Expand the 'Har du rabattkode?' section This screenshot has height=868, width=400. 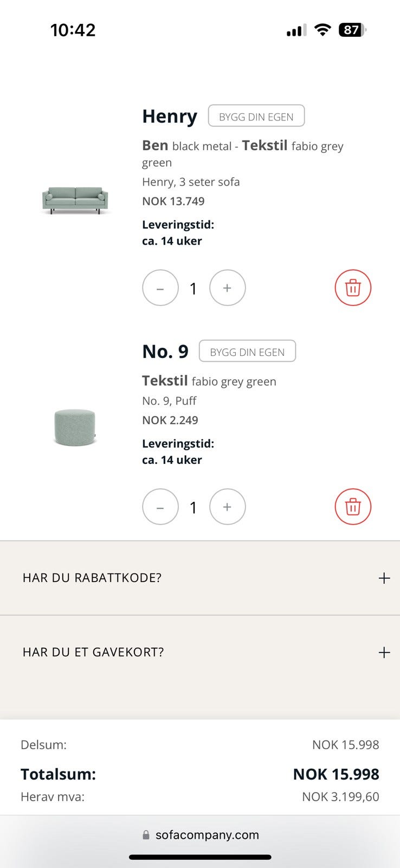click(92, 578)
